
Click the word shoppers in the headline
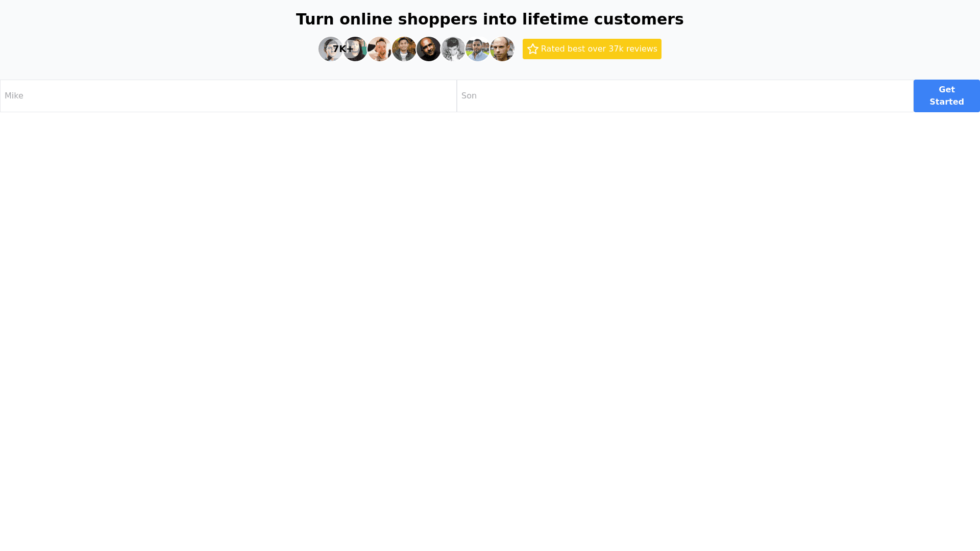pyautogui.click(x=437, y=19)
